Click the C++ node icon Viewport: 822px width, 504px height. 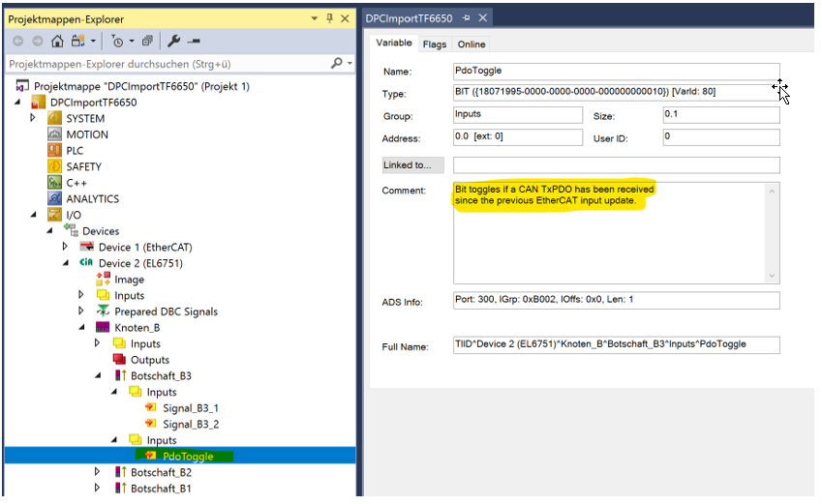tap(54, 183)
